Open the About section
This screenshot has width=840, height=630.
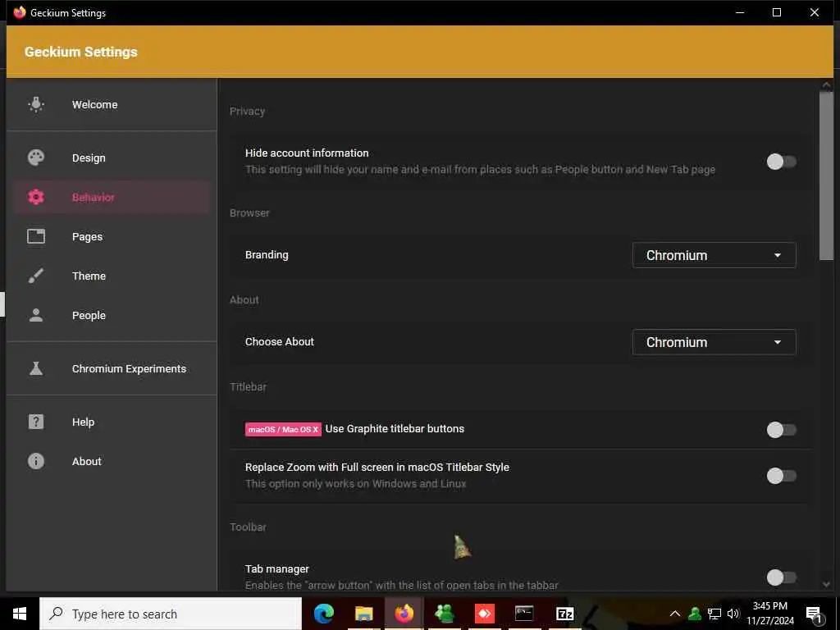pyautogui.click(x=112, y=461)
